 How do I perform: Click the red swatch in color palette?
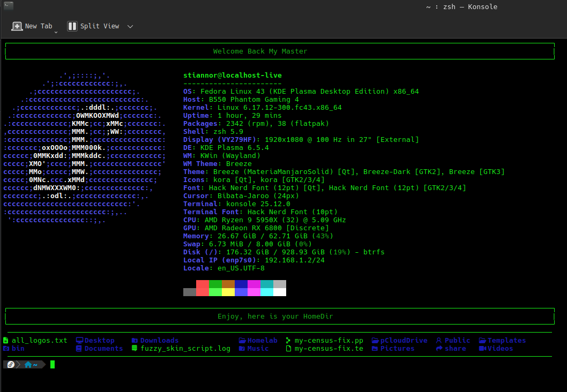[202, 284]
